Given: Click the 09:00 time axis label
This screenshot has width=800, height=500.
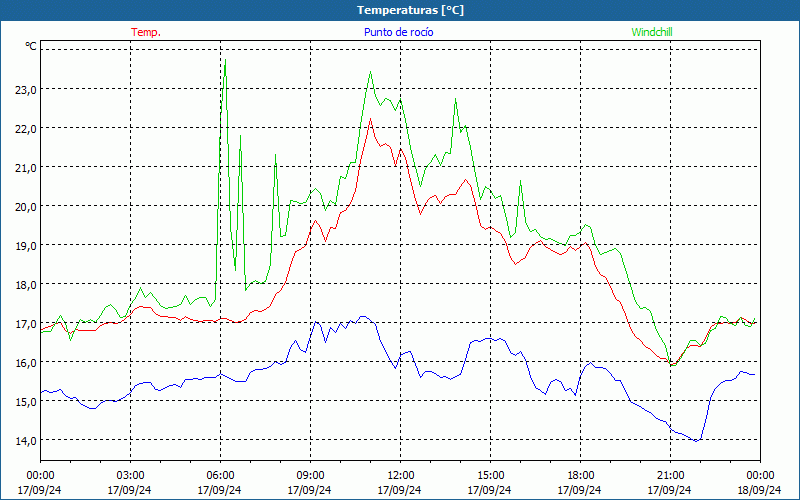Looking at the screenshot, I should click(x=310, y=475).
